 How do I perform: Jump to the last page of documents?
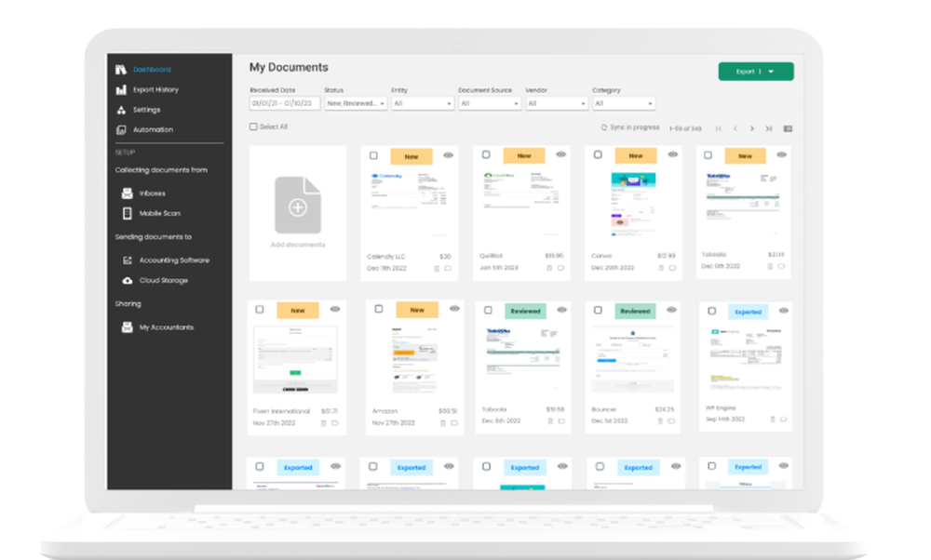point(769,128)
